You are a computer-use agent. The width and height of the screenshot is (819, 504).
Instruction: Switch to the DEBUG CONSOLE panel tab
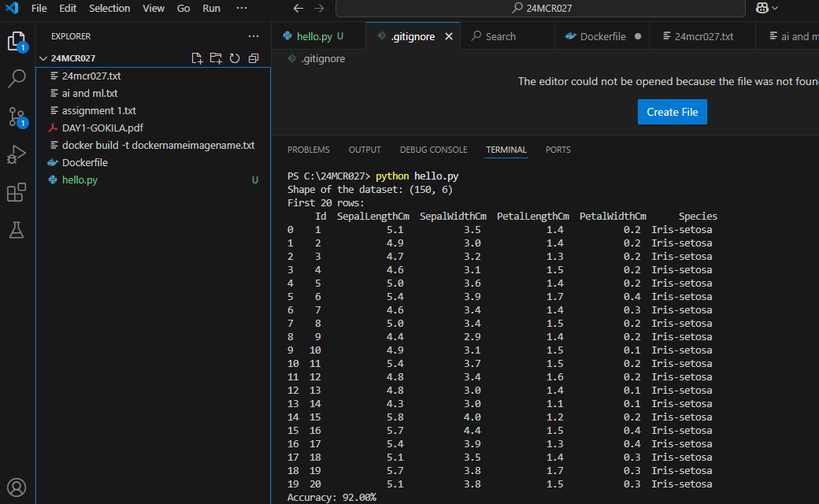coord(434,150)
